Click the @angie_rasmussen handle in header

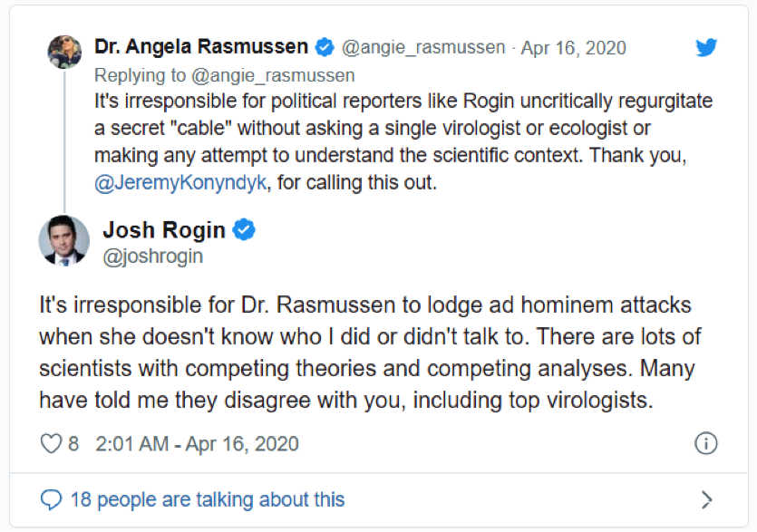[x=422, y=47]
